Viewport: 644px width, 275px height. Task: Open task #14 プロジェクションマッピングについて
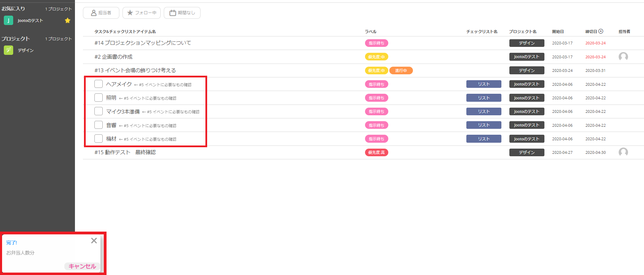pyautogui.click(x=143, y=43)
